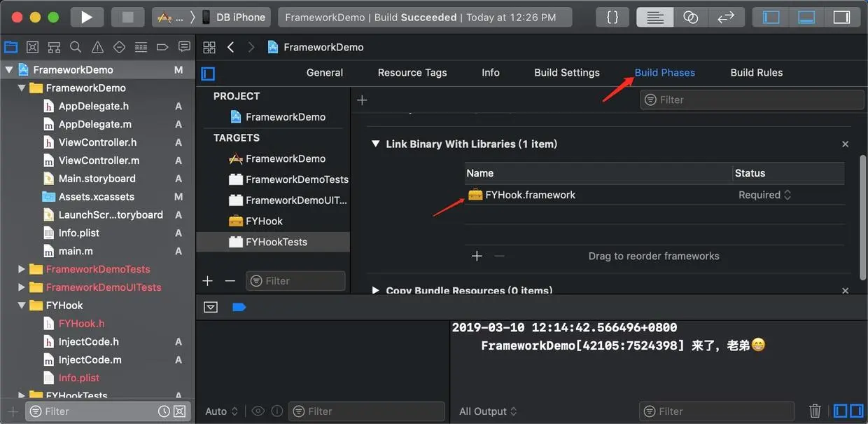Click the targets list Filter field
The image size is (868, 424).
tap(295, 280)
